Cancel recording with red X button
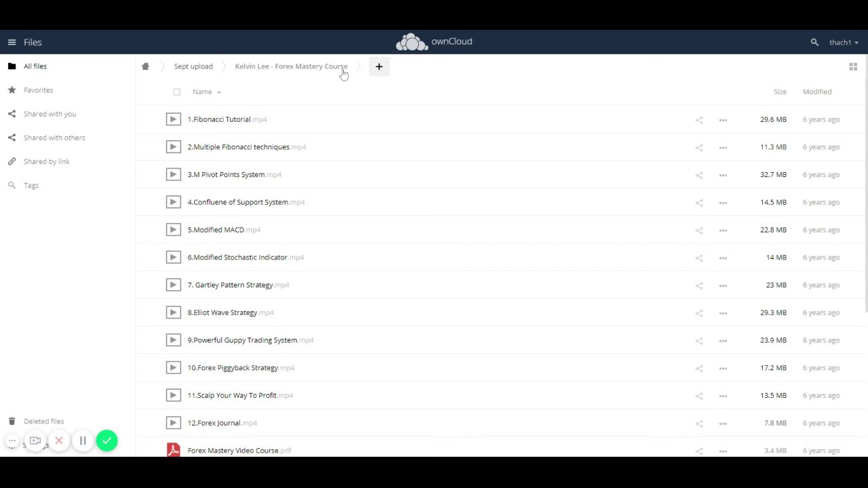The height and width of the screenshot is (488, 868). 59,441
